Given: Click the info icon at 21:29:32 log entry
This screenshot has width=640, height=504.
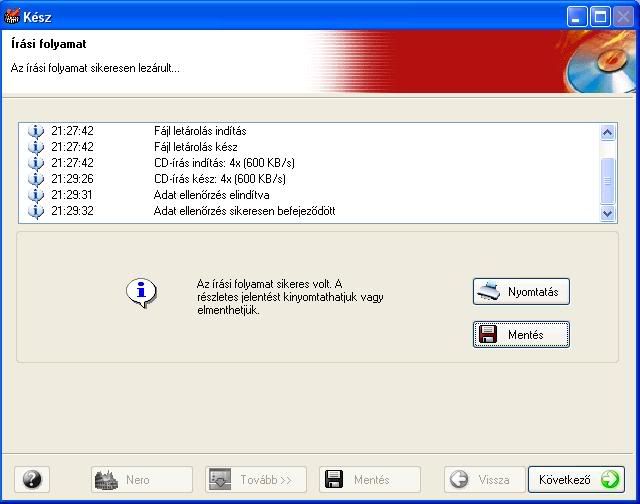Looking at the screenshot, I should tap(37, 211).
